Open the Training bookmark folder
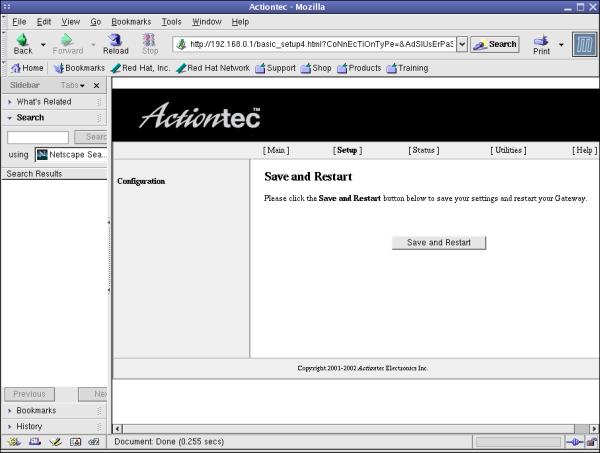Image resolution: width=600 pixels, height=453 pixels. 408,68
